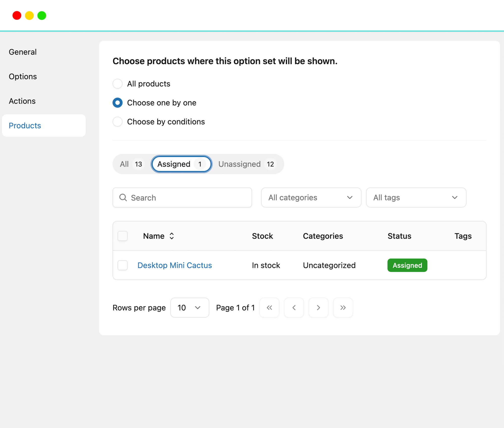The height and width of the screenshot is (428, 504).
Task: Select the All products radio option
Action: [118, 84]
